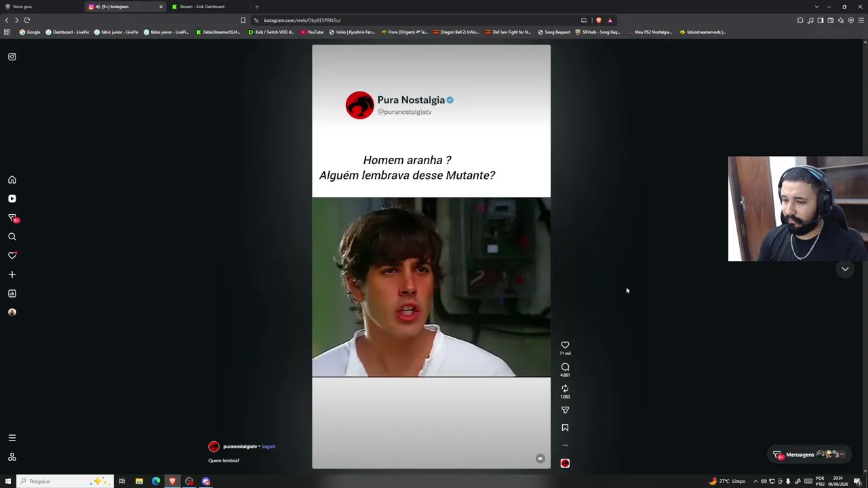Save the reel with bookmark icon
This screenshot has height=488, width=868.
tap(565, 428)
